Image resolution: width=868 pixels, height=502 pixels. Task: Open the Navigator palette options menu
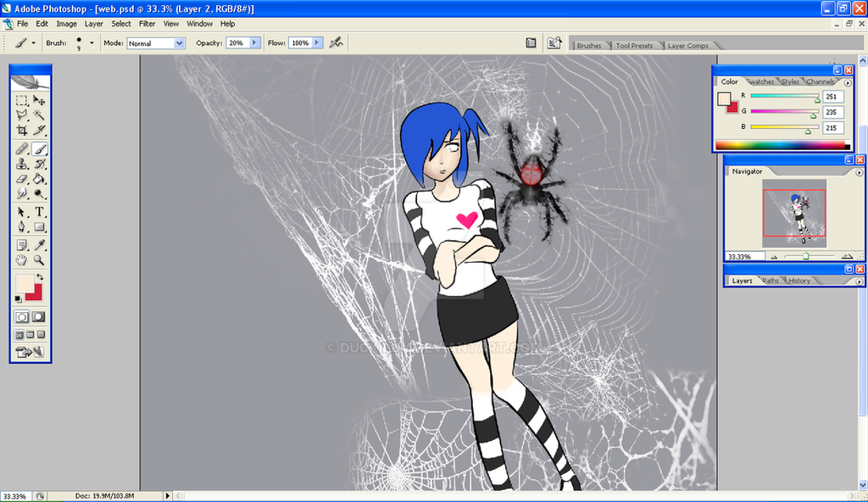click(x=860, y=172)
